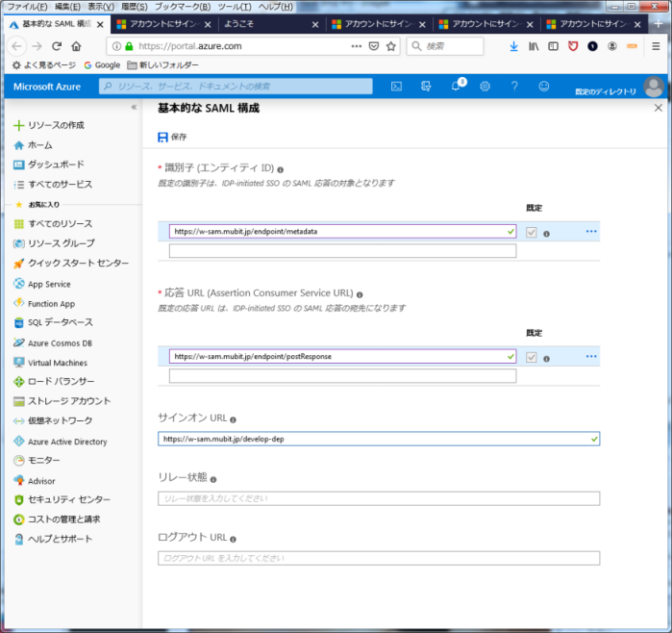Open Azure Active Directory in sidebar
Screen dimensions: 672x633
(61, 442)
